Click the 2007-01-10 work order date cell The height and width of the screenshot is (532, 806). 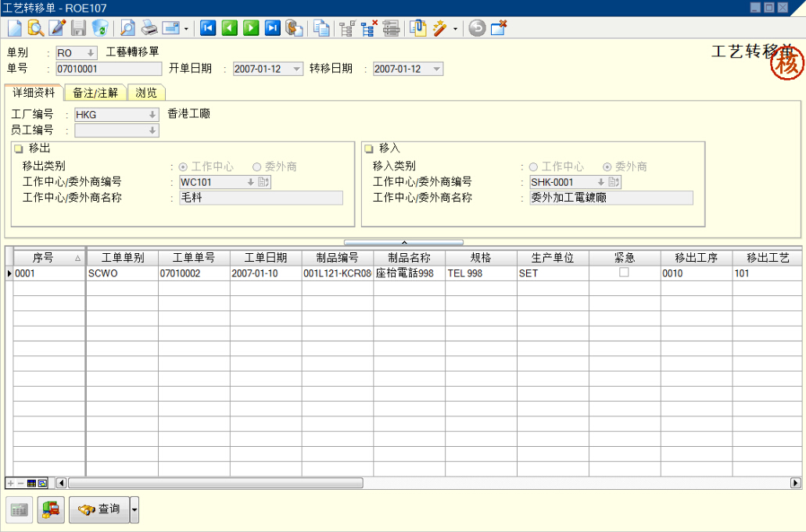pyautogui.click(x=266, y=273)
